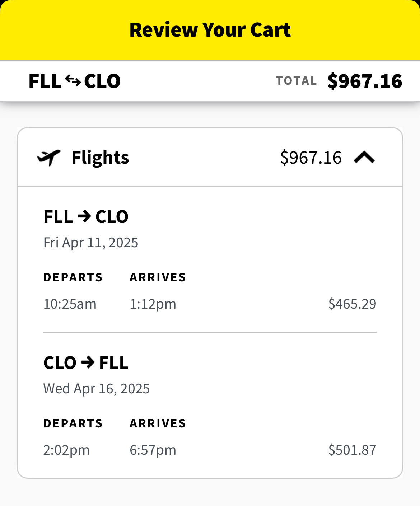Click the airplane icon beside Flights
The image size is (420, 506).
49,158
